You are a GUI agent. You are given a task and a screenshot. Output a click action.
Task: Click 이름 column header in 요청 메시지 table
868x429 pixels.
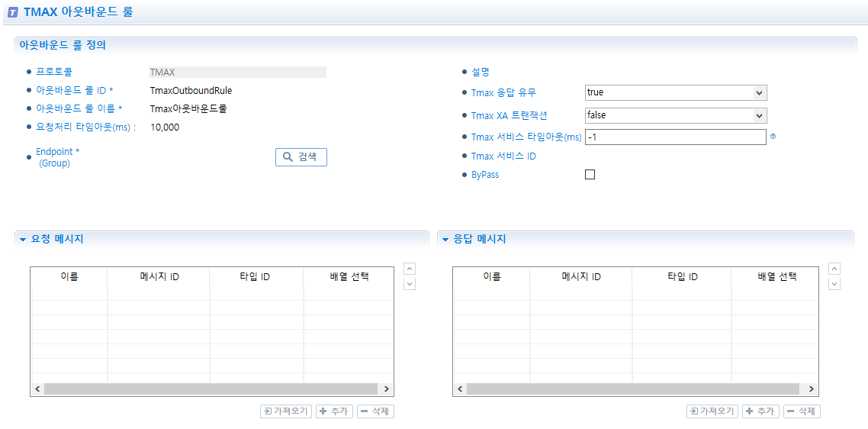(69, 276)
